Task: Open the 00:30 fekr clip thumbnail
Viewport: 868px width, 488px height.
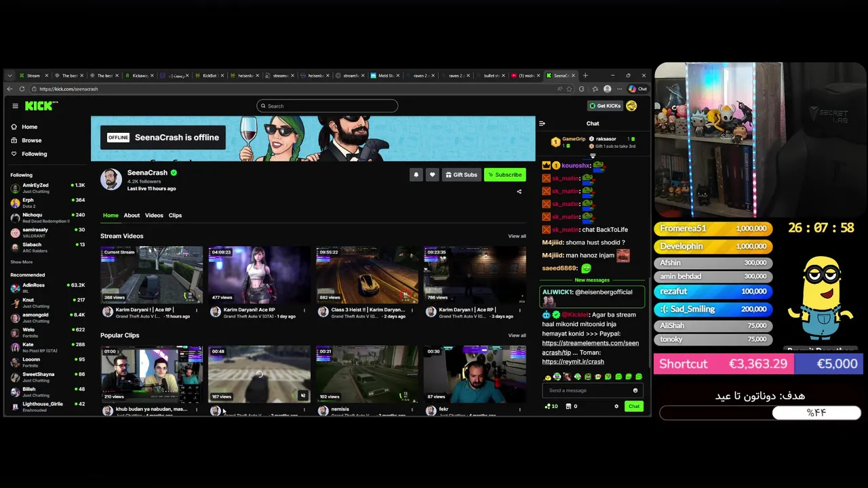Action: coord(475,374)
